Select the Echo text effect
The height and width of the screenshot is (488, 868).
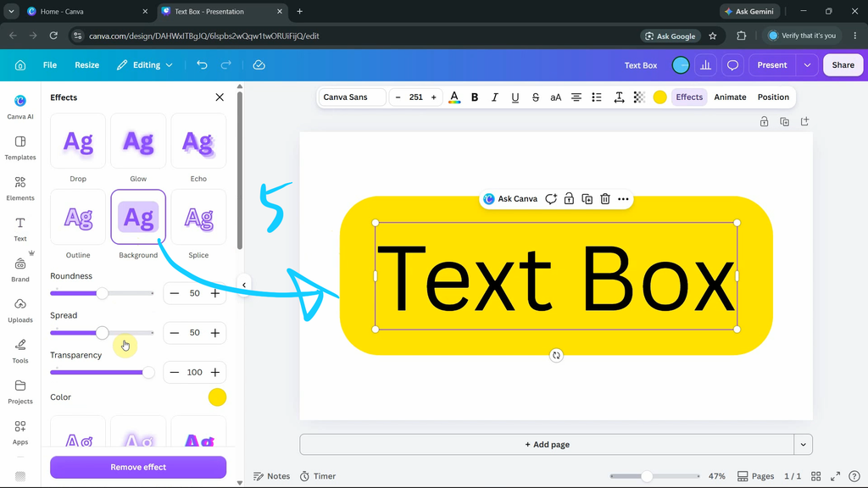[198, 141]
